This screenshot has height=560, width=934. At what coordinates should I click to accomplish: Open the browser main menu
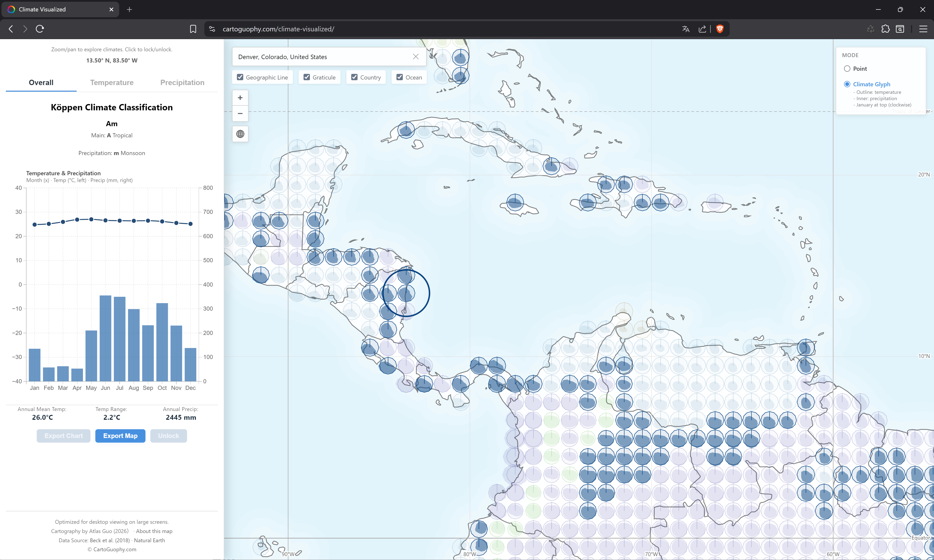pyautogui.click(x=923, y=29)
